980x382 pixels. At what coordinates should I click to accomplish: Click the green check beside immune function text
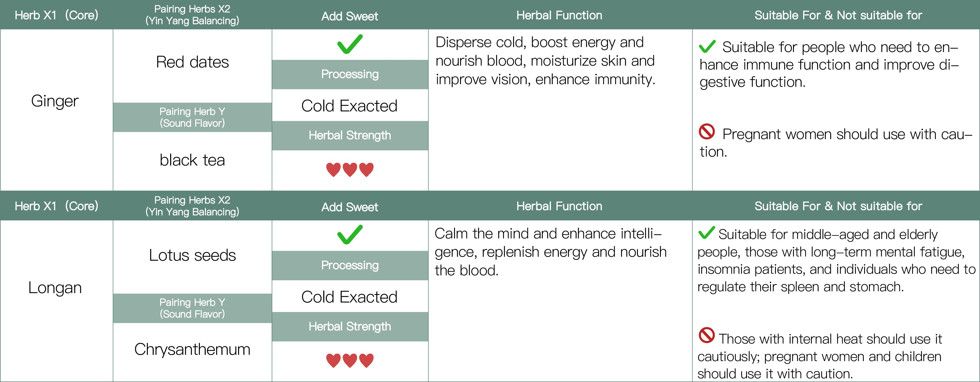pyautogui.click(x=707, y=47)
